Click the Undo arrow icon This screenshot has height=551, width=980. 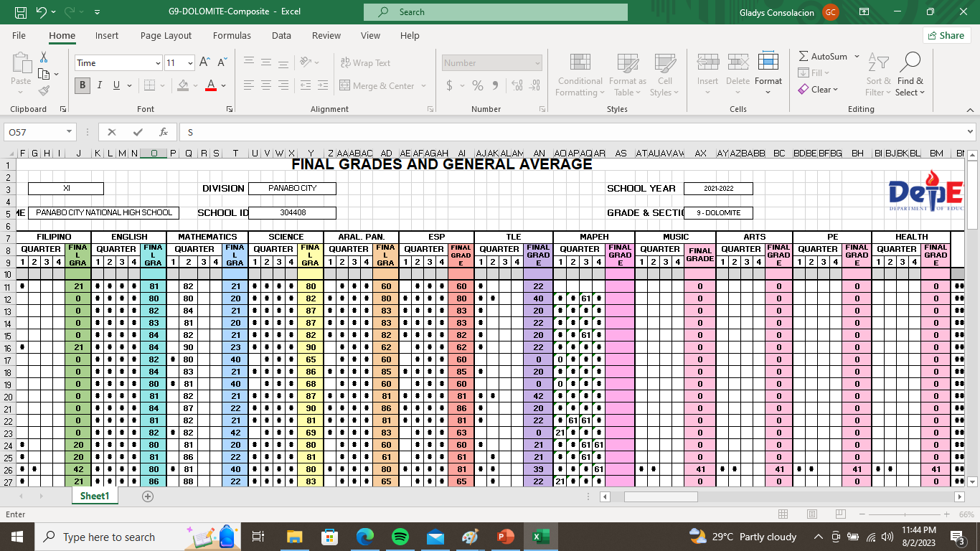pyautogui.click(x=41, y=12)
